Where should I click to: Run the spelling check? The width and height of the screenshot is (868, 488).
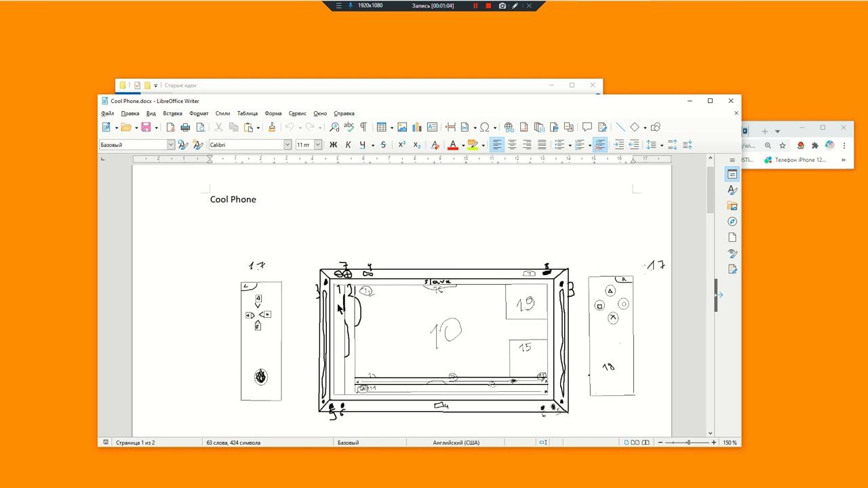[x=349, y=127]
